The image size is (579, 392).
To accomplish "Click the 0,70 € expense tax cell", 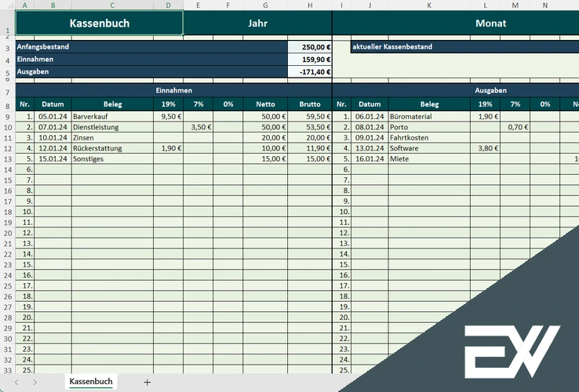I will tap(515, 127).
